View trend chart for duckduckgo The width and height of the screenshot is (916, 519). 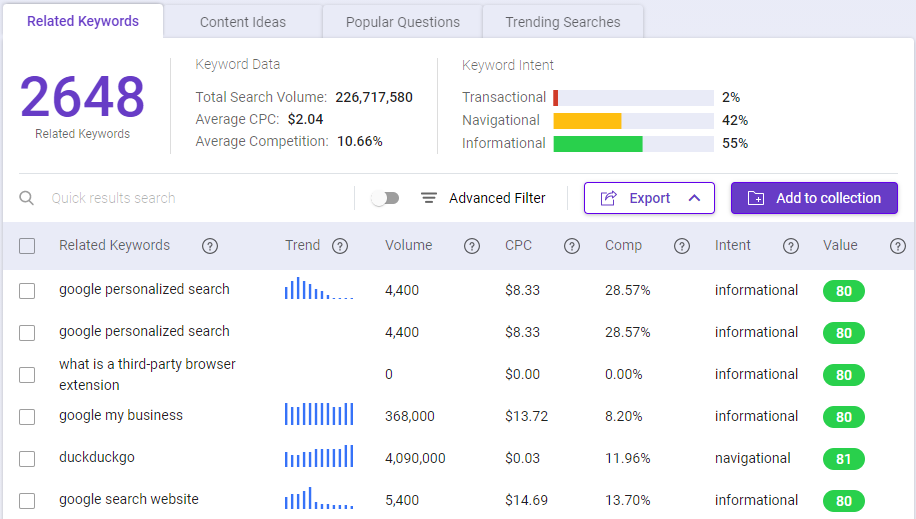[x=319, y=456]
